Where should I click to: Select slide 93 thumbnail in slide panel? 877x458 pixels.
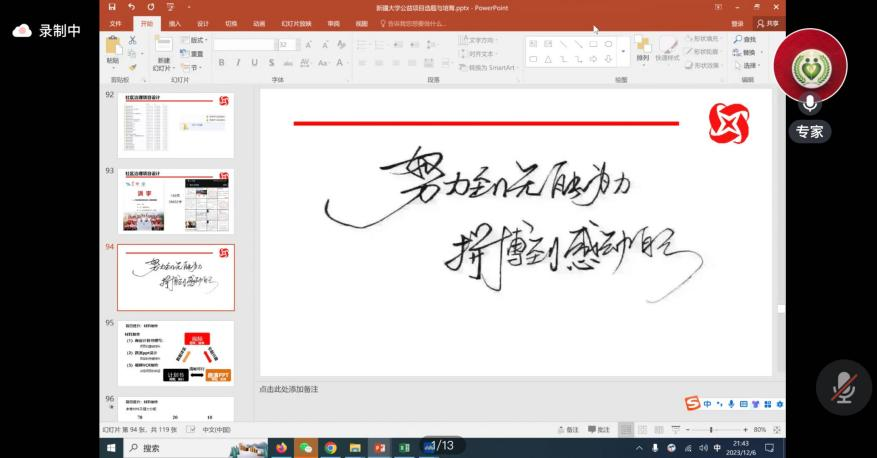175,200
